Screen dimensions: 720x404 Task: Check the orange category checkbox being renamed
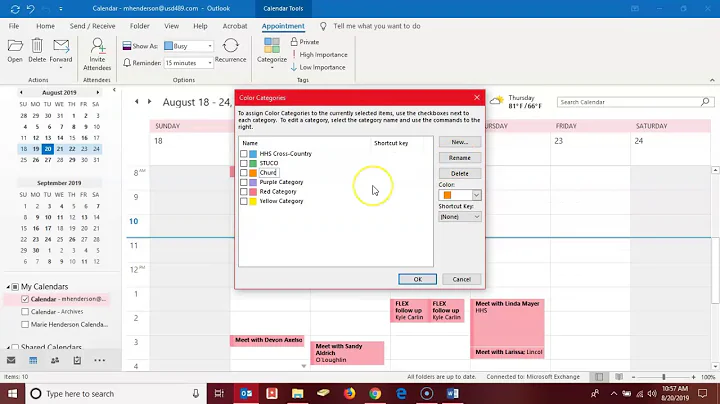pyautogui.click(x=244, y=173)
